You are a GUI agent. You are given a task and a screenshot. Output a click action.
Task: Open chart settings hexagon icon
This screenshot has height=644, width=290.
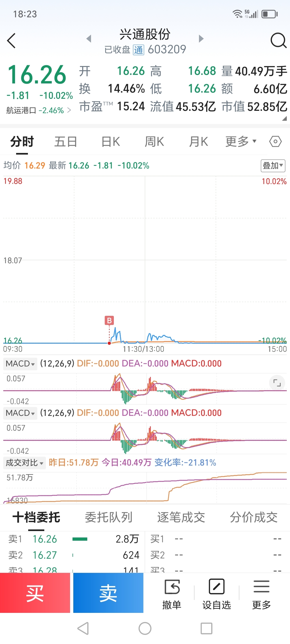(275, 141)
